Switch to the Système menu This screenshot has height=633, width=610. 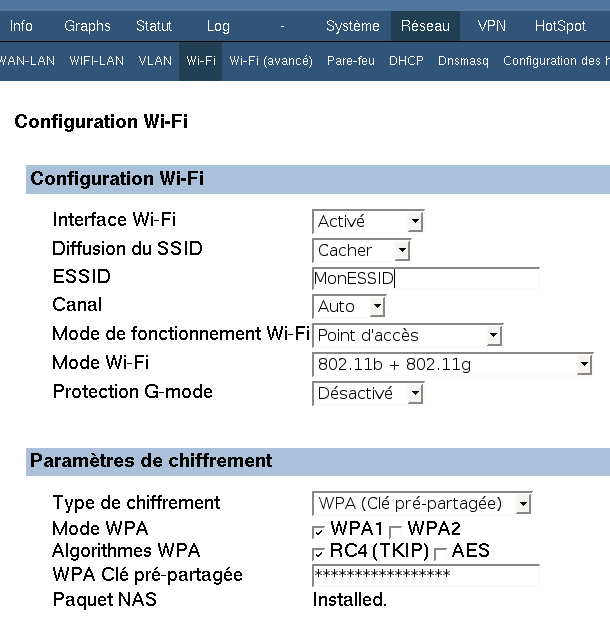tap(352, 26)
